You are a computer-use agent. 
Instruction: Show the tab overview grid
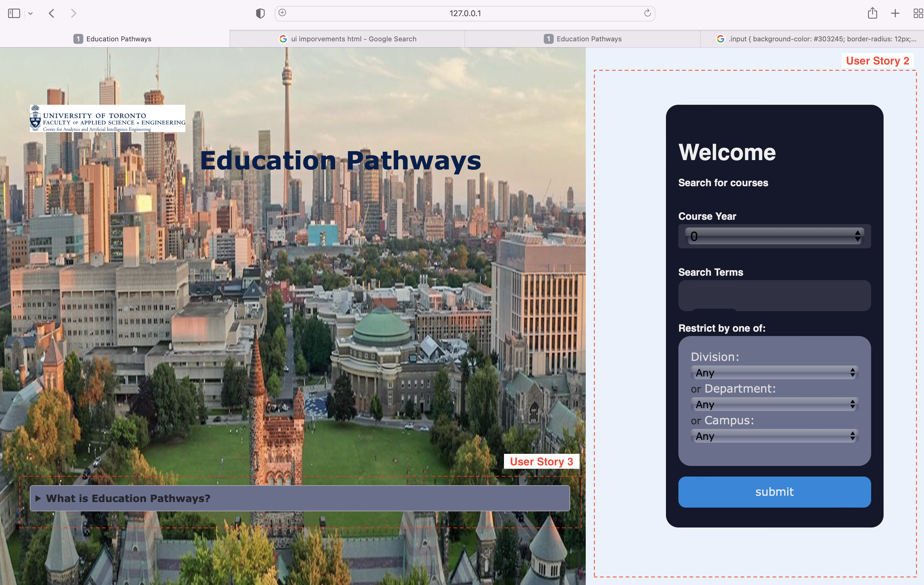click(x=917, y=13)
